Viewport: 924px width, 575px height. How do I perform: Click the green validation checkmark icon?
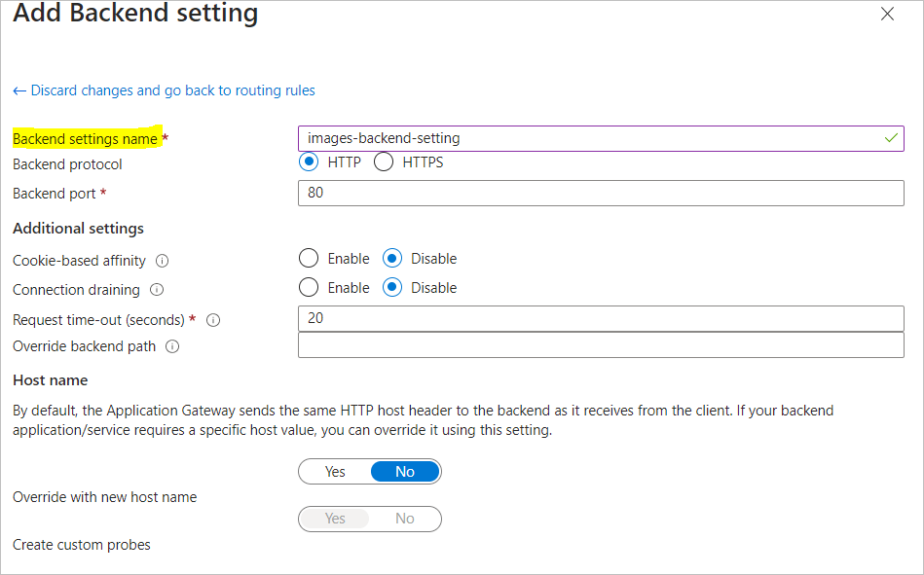click(891, 138)
